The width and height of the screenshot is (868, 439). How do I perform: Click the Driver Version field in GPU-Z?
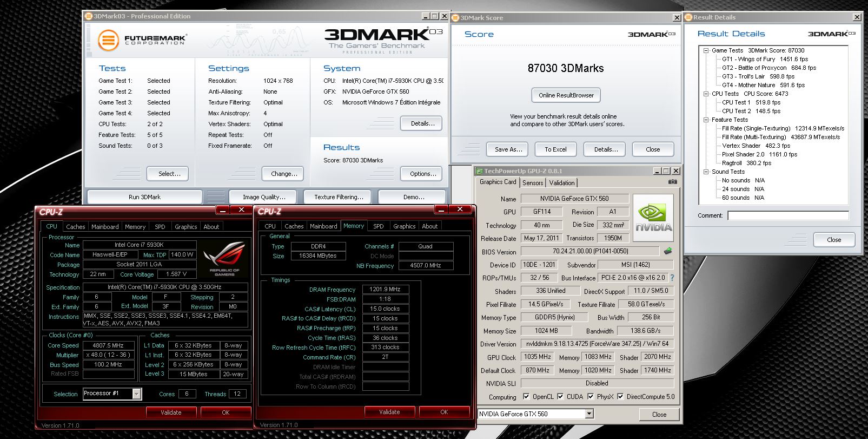click(x=597, y=344)
